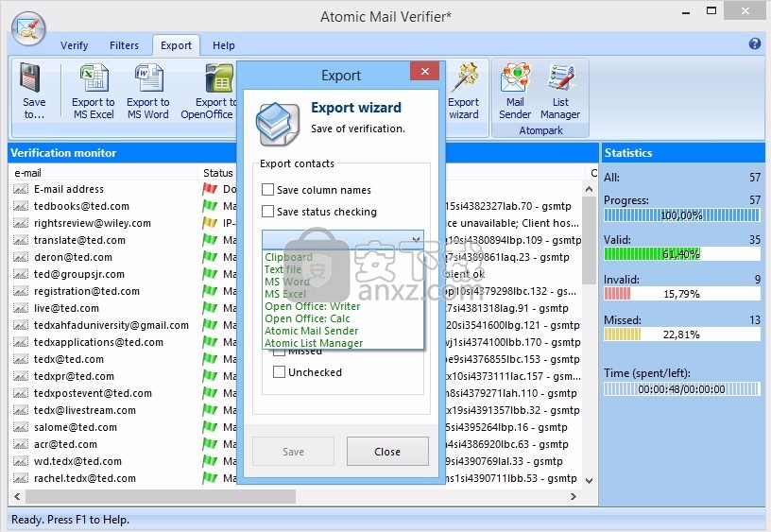The width and height of the screenshot is (771, 532).
Task: Click icon beside wd.tedx@ted.com row
Action: 21,461
